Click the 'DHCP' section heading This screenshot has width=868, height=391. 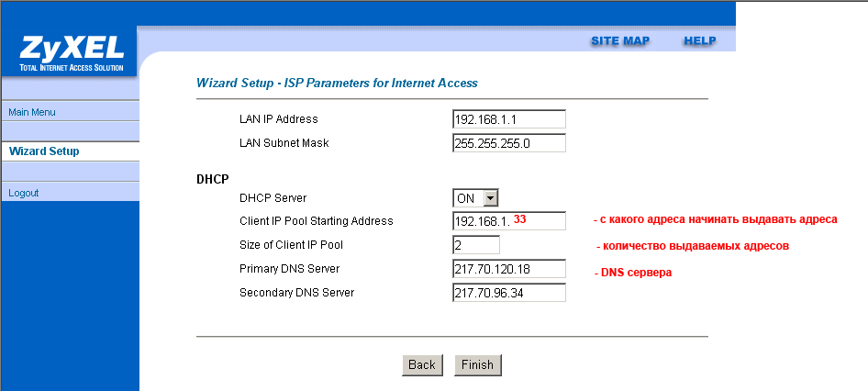tap(213, 180)
